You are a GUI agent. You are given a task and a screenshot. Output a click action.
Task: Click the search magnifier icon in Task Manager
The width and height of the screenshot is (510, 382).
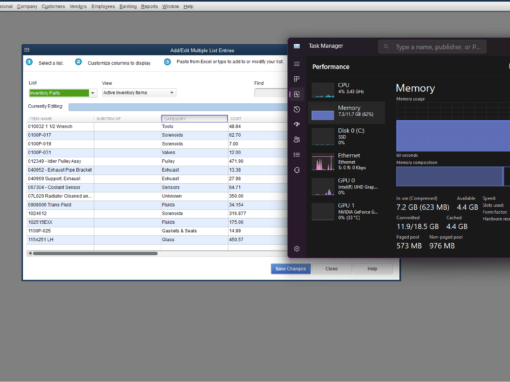pos(386,47)
